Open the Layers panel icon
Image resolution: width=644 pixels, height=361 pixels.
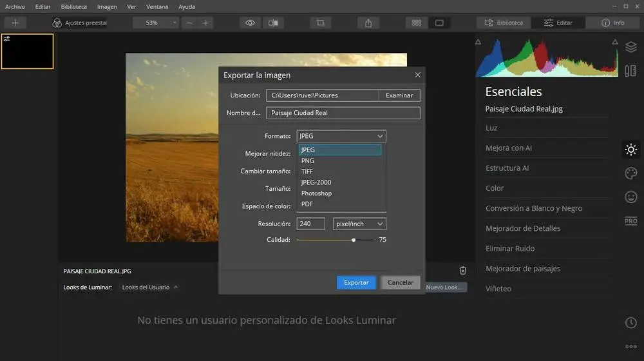click(x=630, y=47)
